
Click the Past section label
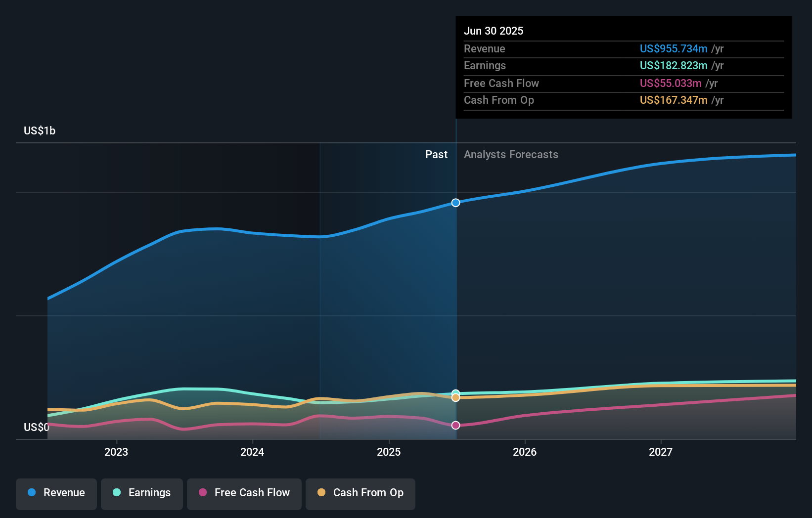[436, 154]
